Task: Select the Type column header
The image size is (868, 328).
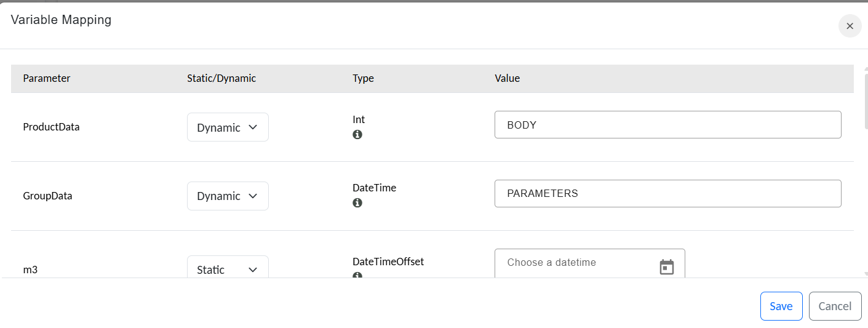Action: pos(363,78)
